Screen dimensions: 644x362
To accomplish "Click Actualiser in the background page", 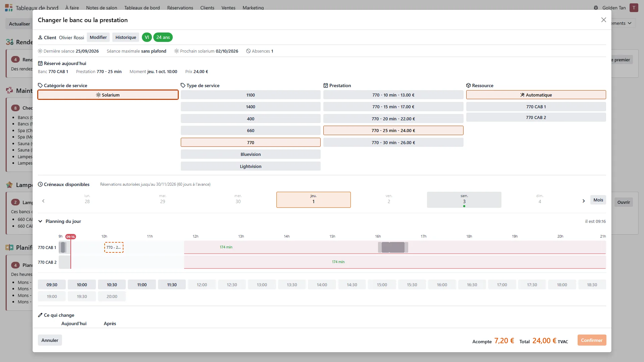I will pos(19,24).
